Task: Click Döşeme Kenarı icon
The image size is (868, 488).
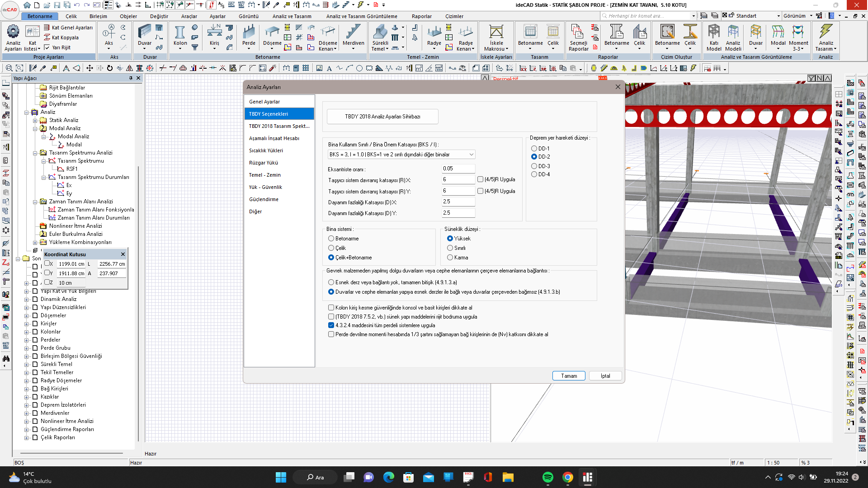Action: [x=328, y=37]
